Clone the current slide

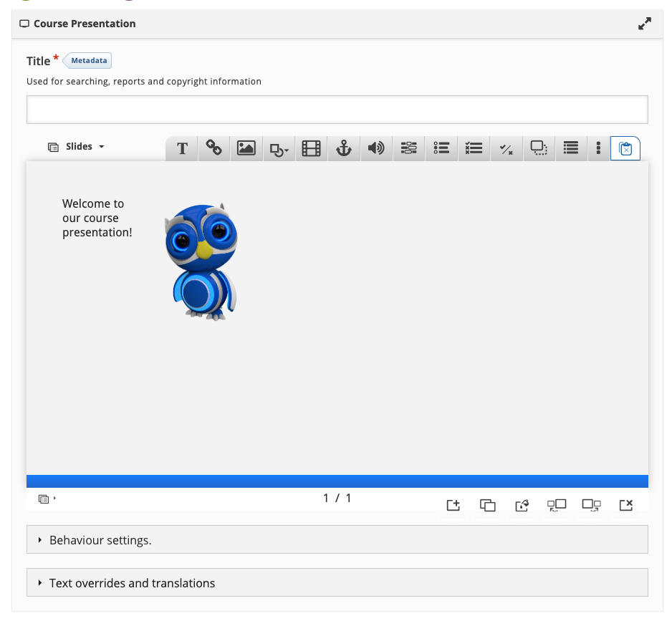[x=488, y=505]
